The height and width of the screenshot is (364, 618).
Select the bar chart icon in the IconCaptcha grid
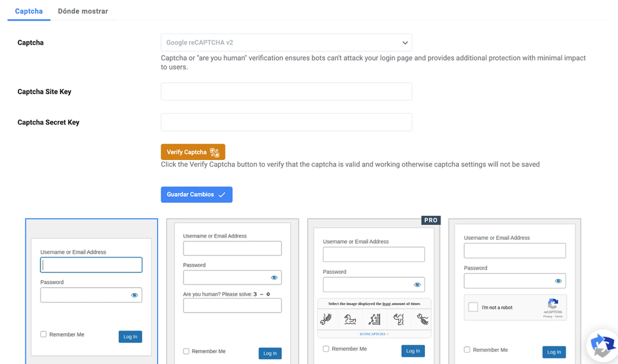[x=374, y=320]
